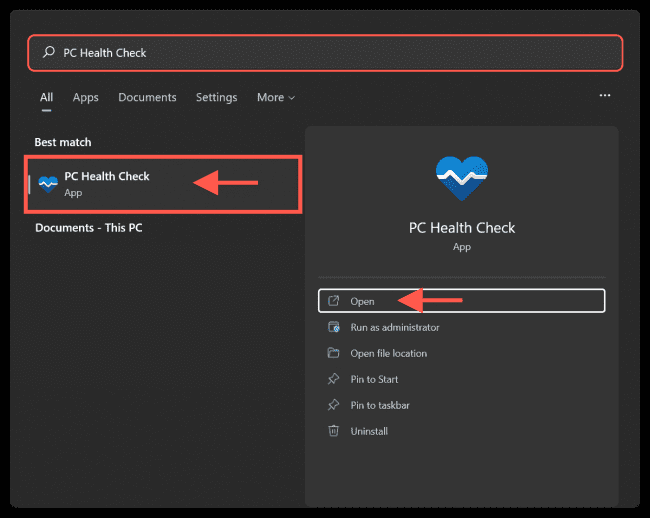Switch to the Documents tab
Screen dimensions: 650x518
(x=147, y=97)
